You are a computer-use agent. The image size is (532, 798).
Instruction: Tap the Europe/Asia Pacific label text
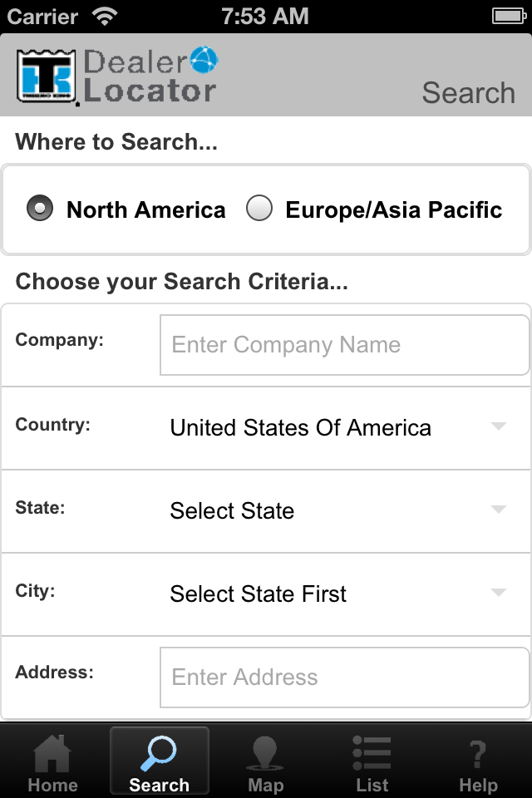pyautogui.click(x=393, y=209)
